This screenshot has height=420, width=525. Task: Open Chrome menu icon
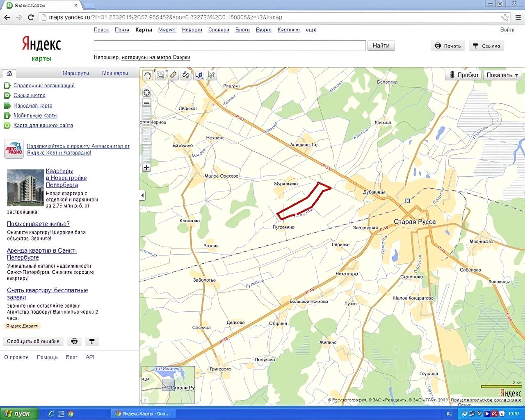tap(518, 17)
